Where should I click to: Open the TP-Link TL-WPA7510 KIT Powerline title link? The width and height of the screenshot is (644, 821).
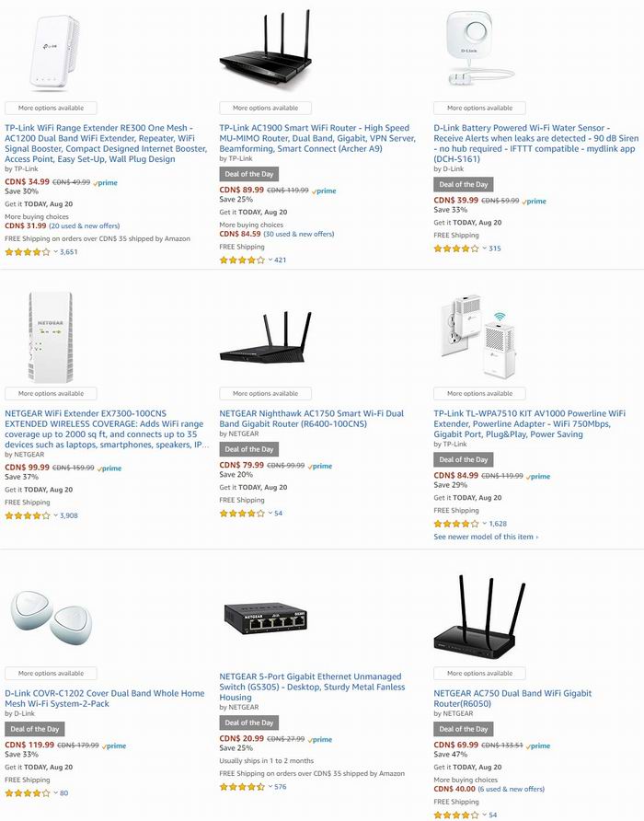[x=529, y=423]
